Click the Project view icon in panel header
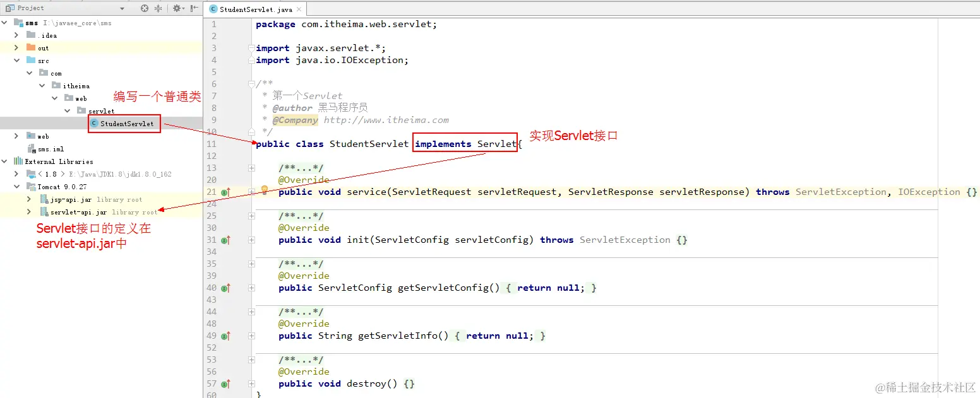Viewport: 980px width, 398px height. (10, 8)
